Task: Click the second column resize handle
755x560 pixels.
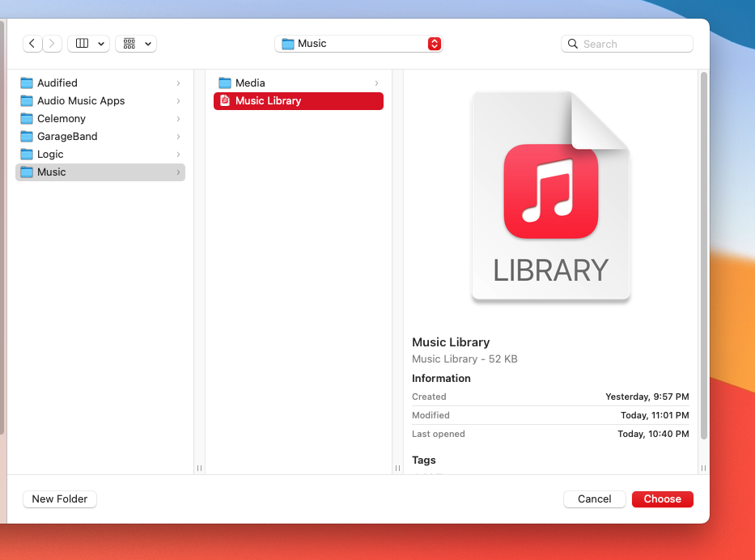Action: point(397,468)
